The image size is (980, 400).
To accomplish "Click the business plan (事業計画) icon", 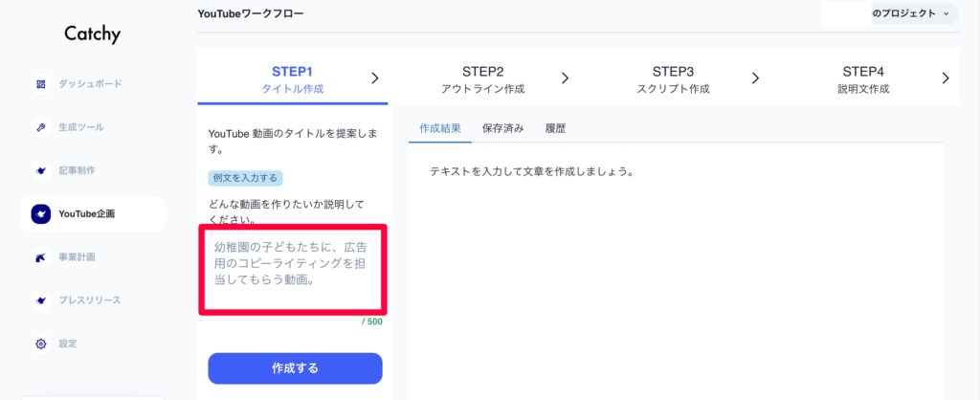I will [41, 257].
